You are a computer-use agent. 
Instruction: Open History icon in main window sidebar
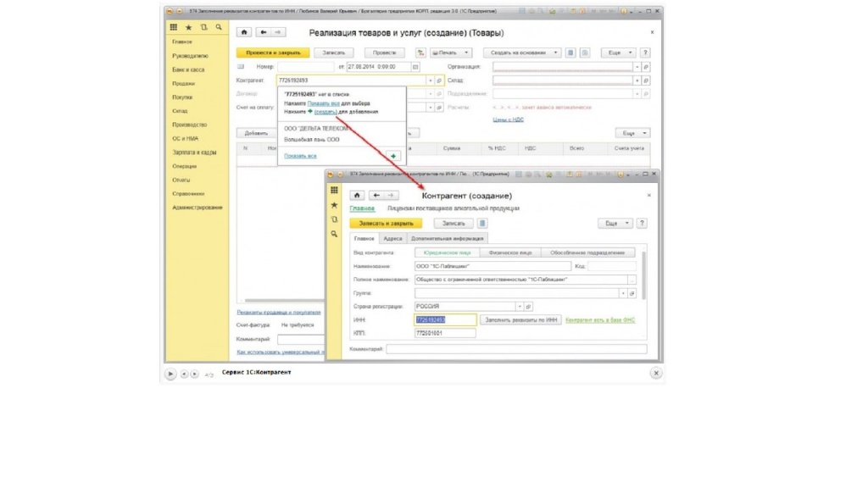[x=203, y=27]
